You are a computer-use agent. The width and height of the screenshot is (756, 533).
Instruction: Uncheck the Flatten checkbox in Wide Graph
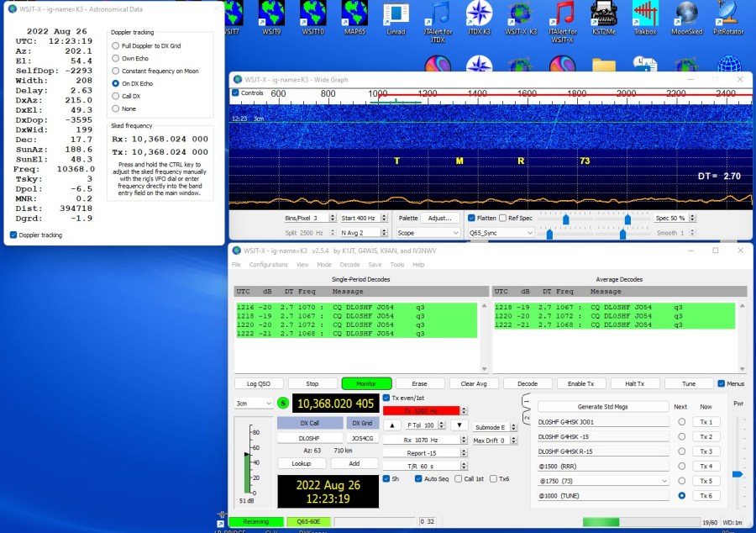point(472,218)
